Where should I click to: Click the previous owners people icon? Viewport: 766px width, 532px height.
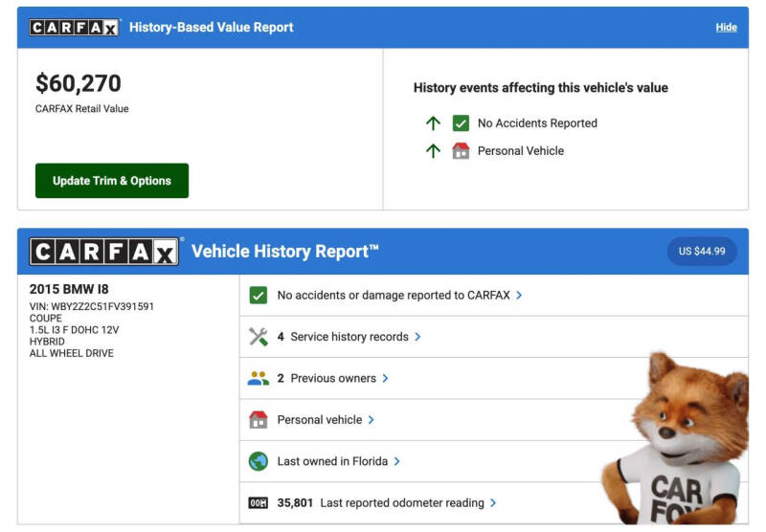[x=258, y=378]
